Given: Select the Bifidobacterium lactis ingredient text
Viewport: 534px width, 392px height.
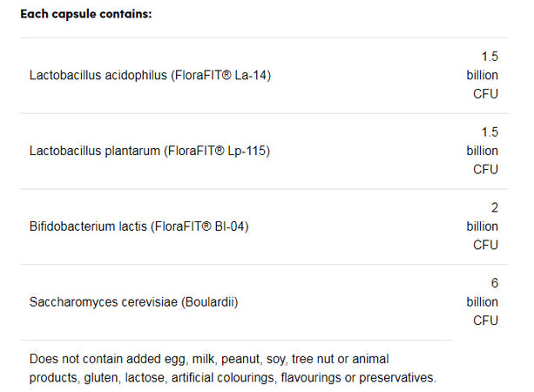Looking at the screenshot, I should click(87, 227).
